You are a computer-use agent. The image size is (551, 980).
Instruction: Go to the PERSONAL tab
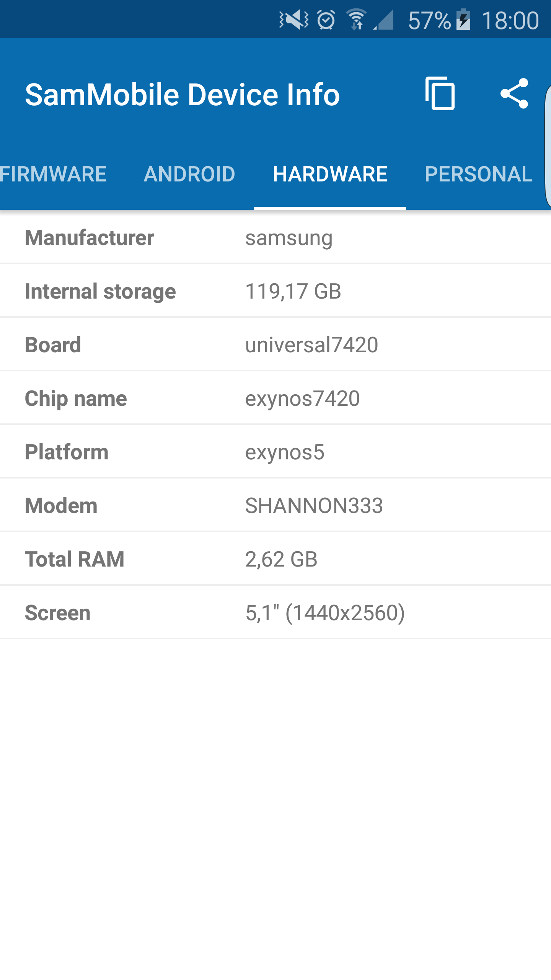pyautogui.click(x=478, y=174)
